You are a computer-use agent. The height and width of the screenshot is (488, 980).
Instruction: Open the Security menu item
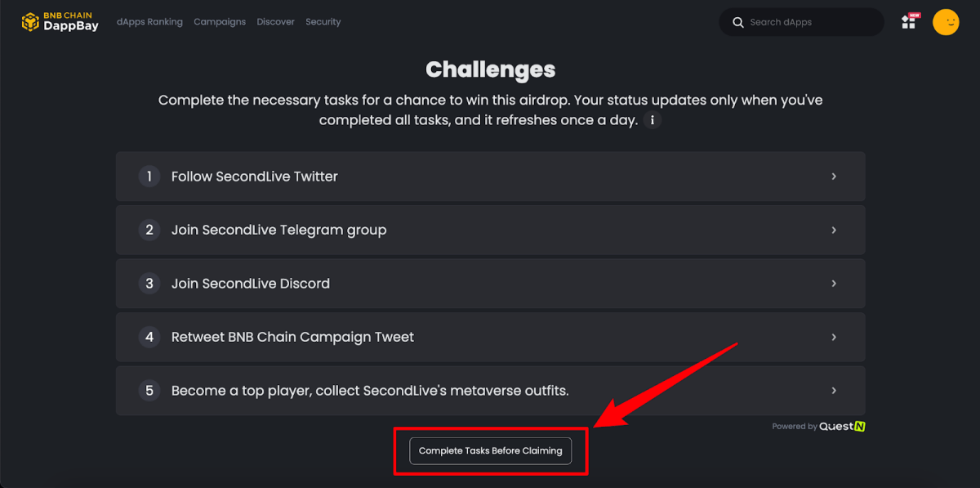click(x=323, y=22)
